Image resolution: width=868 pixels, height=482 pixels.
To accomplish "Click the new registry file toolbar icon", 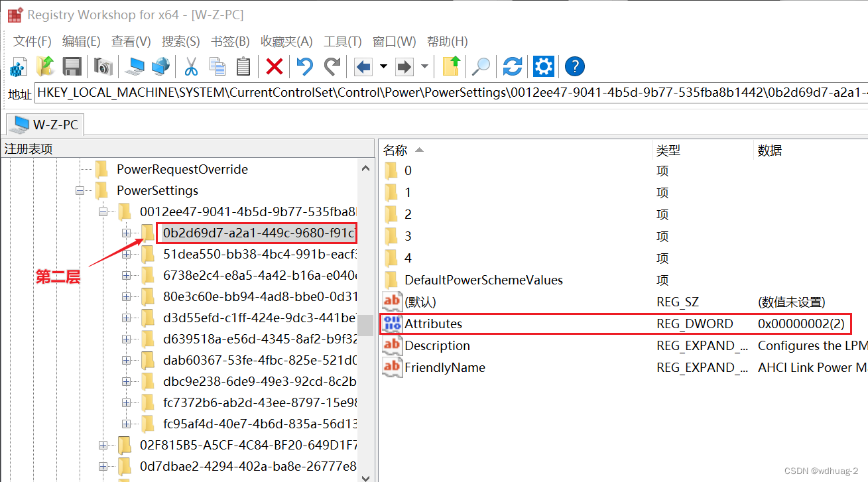I will [x=18, y=66].
